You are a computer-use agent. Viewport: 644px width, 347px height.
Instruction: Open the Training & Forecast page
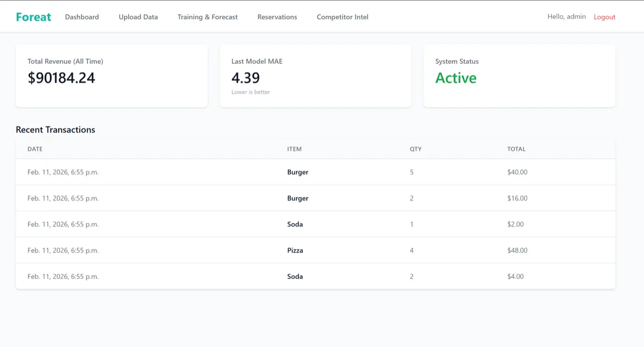(207, 17)
